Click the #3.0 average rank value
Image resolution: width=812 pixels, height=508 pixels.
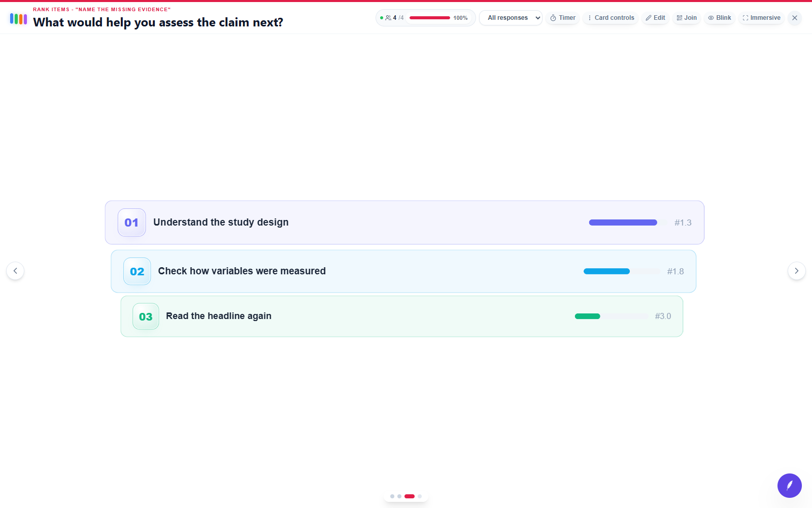(663, 316)
